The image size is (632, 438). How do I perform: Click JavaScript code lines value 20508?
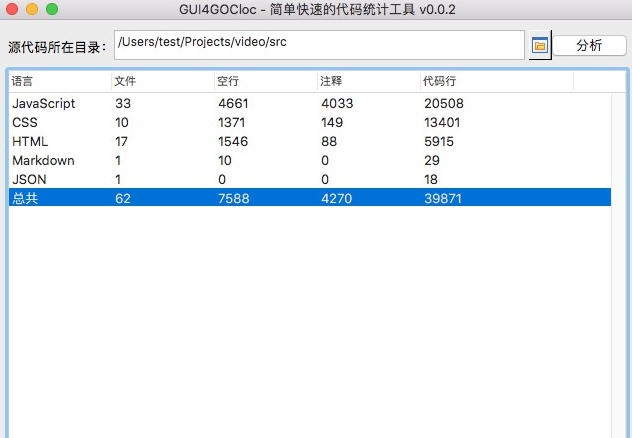(444, 104)
